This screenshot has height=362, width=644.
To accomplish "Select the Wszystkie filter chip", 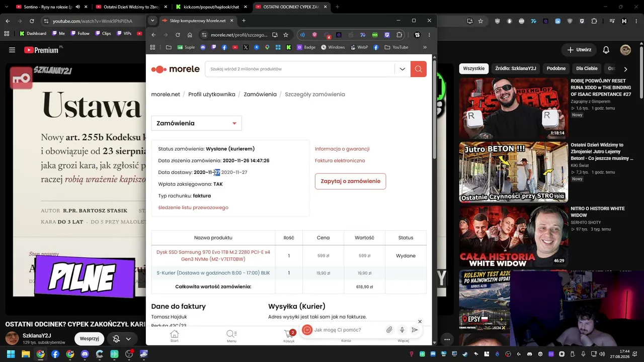I will pos(474,68).
